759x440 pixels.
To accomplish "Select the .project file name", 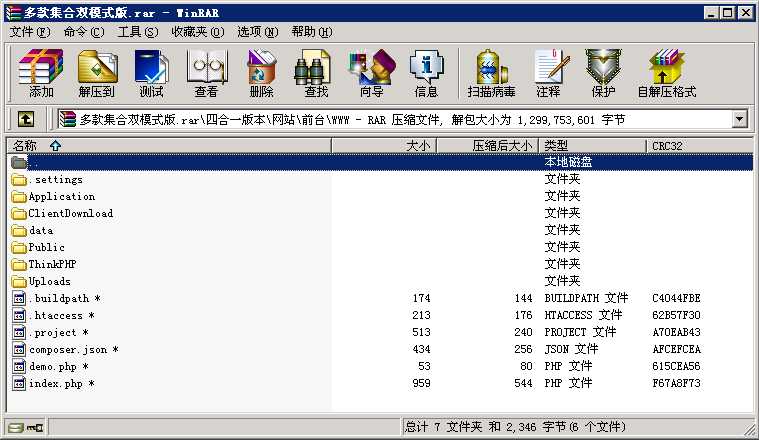I will 58,333.
